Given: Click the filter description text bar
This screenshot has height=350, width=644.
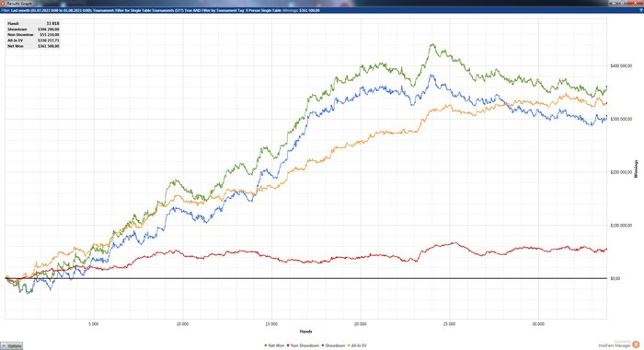Looking at the screenshot, I should [x=322, y=10].
